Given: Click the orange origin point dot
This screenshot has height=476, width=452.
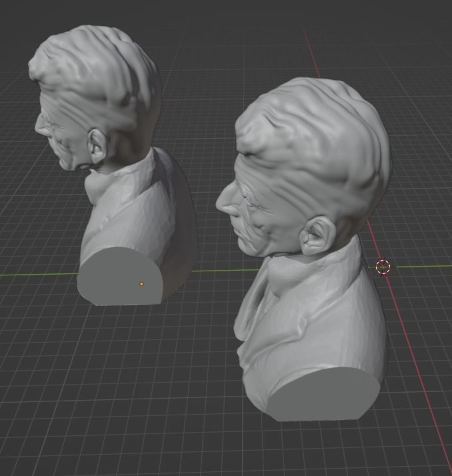Looking at the screenshot, I should click(141, 284).
